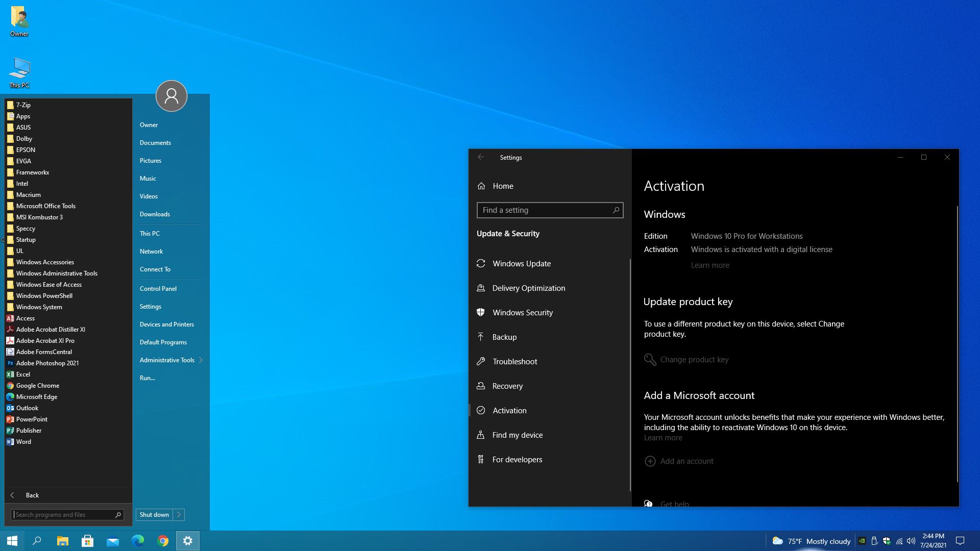Screen dimensions: 980x551
Task: Expand the Administrative Tools submenu arrow
Action: click(201, 360)
